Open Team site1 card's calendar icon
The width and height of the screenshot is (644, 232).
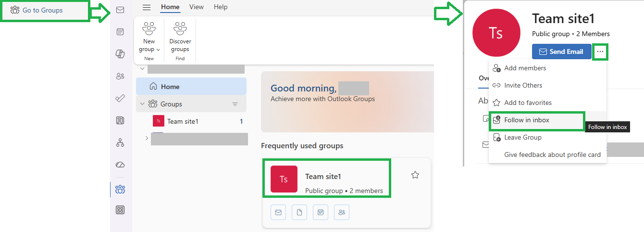click(x=321, y=212)
